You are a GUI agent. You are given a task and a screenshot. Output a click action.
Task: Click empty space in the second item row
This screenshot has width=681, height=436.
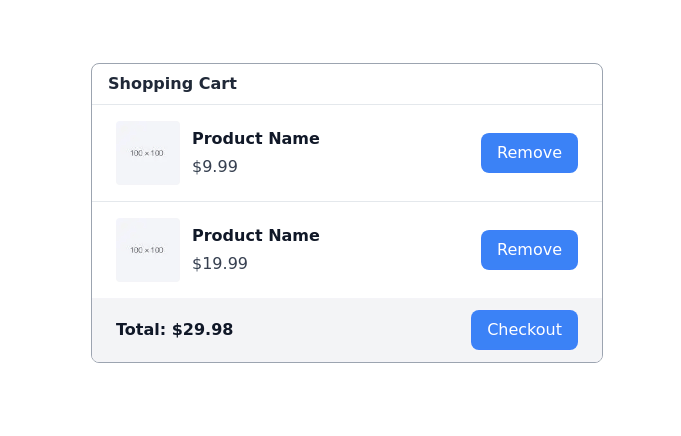(x=400, y=250)
